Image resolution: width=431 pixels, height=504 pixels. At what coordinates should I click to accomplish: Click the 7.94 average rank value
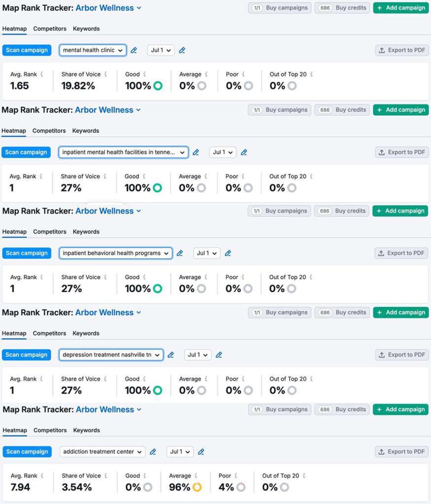[20, 487]
